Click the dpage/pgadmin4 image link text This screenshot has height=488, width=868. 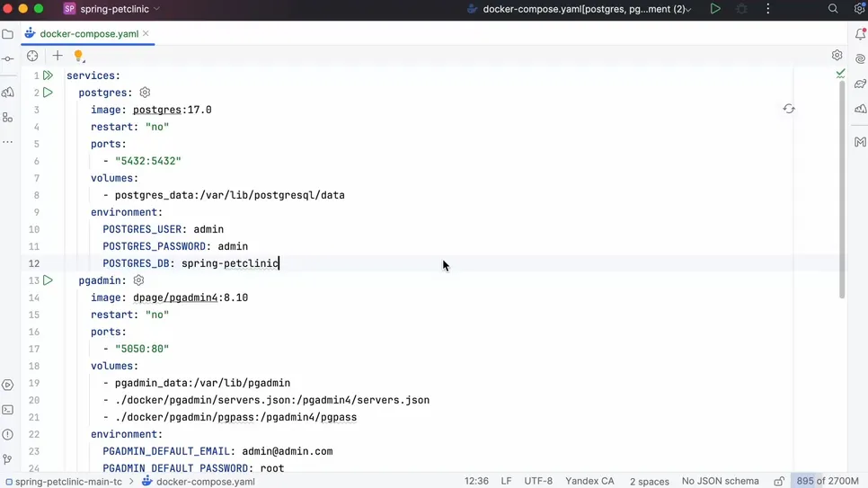(175, 297)
